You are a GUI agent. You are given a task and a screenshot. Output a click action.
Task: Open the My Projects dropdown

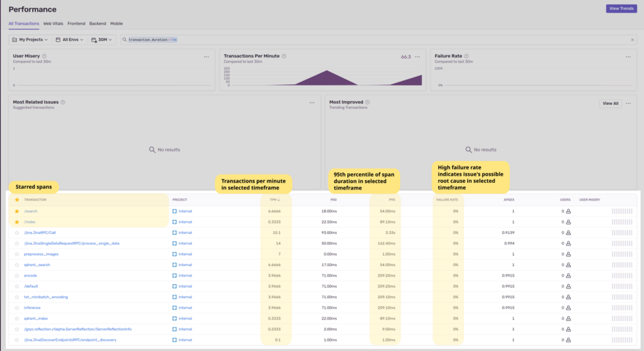tap(30, 40)
